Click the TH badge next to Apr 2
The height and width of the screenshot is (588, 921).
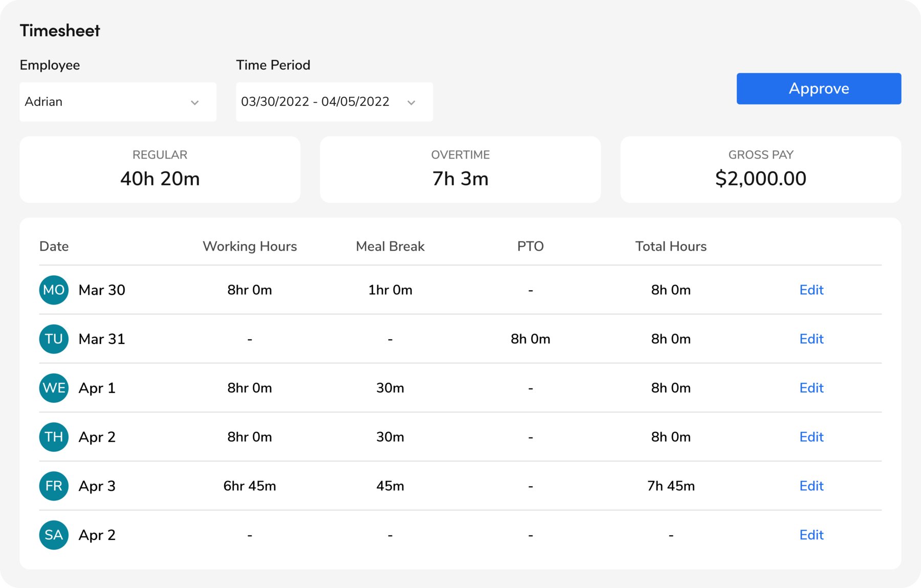pos(53,437)
